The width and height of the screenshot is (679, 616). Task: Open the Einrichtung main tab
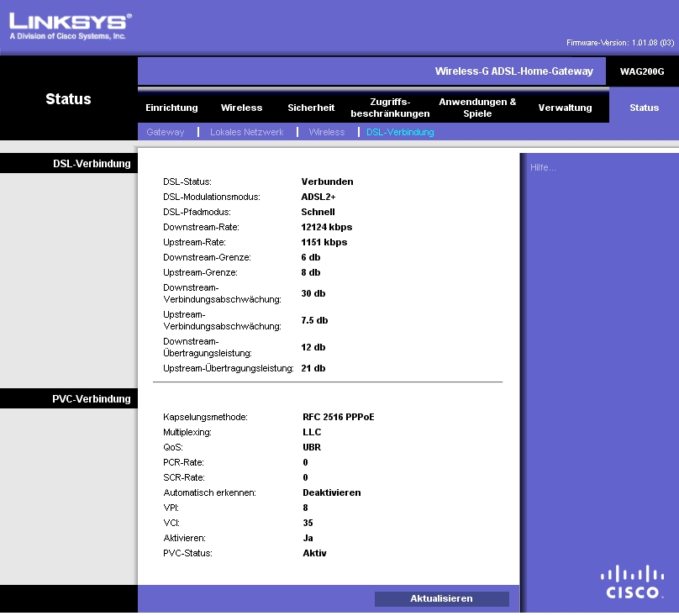pos(171,108)
